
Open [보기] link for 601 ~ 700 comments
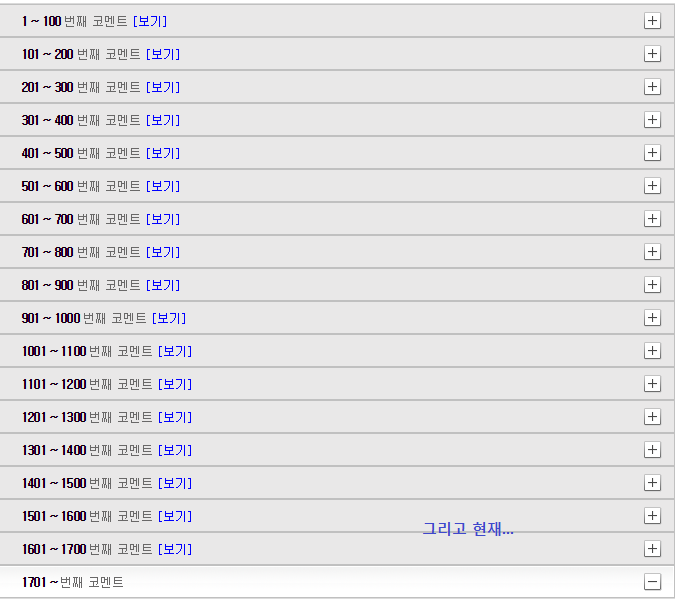(x=163, y=219)
